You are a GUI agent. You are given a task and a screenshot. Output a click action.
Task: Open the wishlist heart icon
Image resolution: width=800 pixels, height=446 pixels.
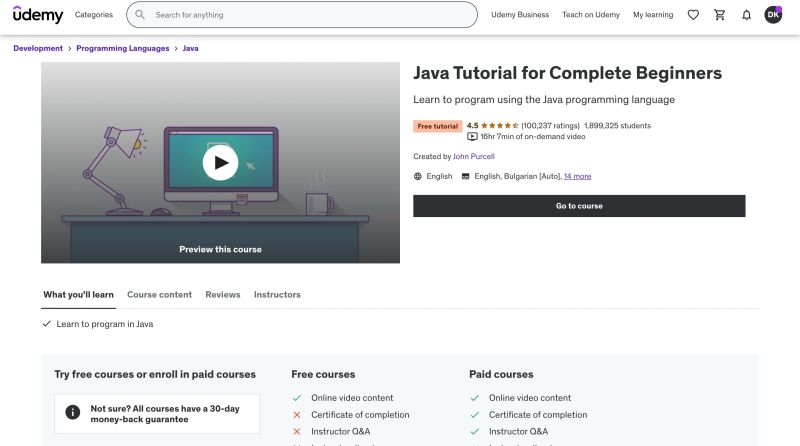pos(693,15)
